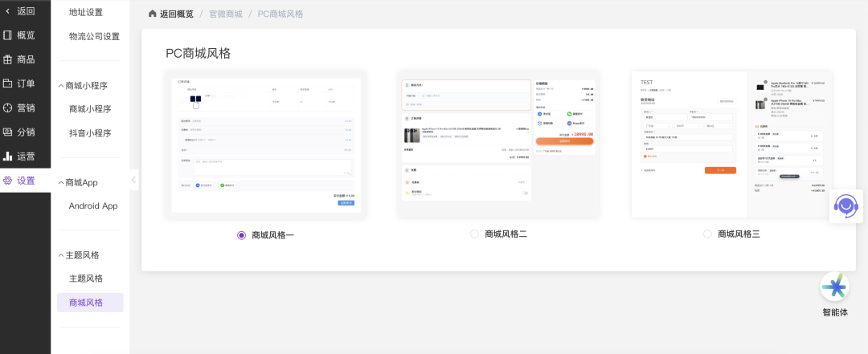The height and width of the screenshot is (354, 868).
Task: Collapse the 商城小程序 section
Action: point(60,86)
